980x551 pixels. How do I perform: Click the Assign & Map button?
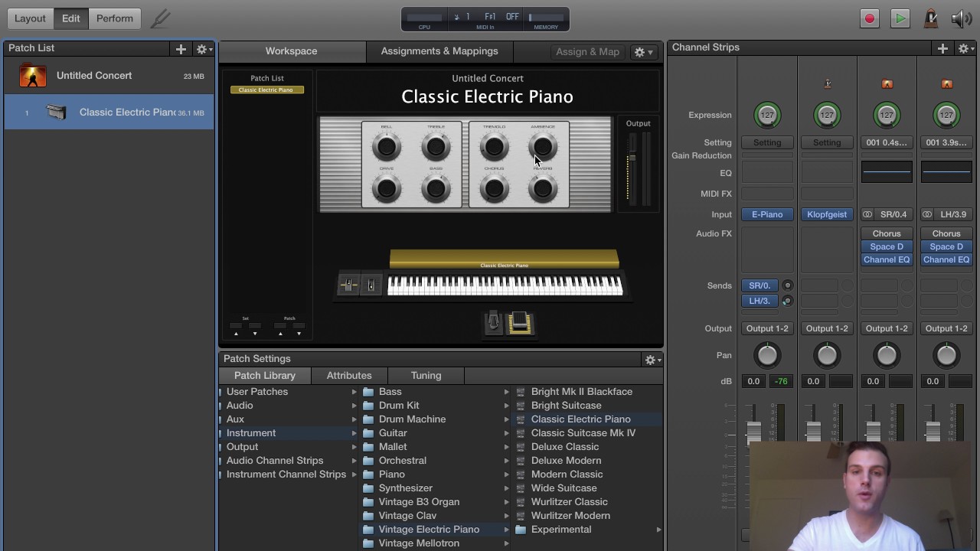point(587,51)
